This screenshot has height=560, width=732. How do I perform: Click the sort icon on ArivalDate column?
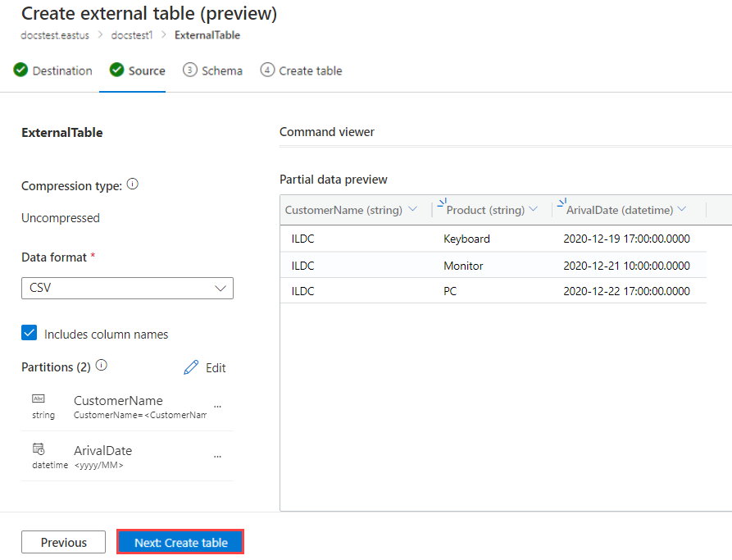(x=562, y=202)
